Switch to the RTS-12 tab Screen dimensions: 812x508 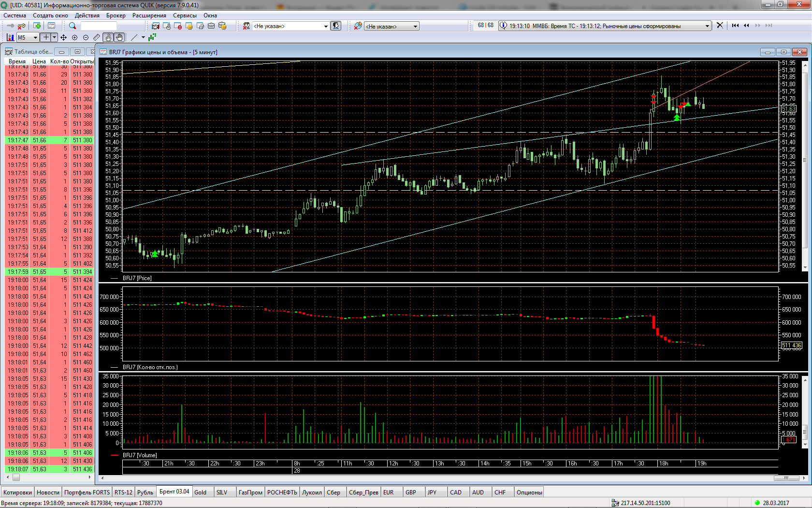pos(123,492)
